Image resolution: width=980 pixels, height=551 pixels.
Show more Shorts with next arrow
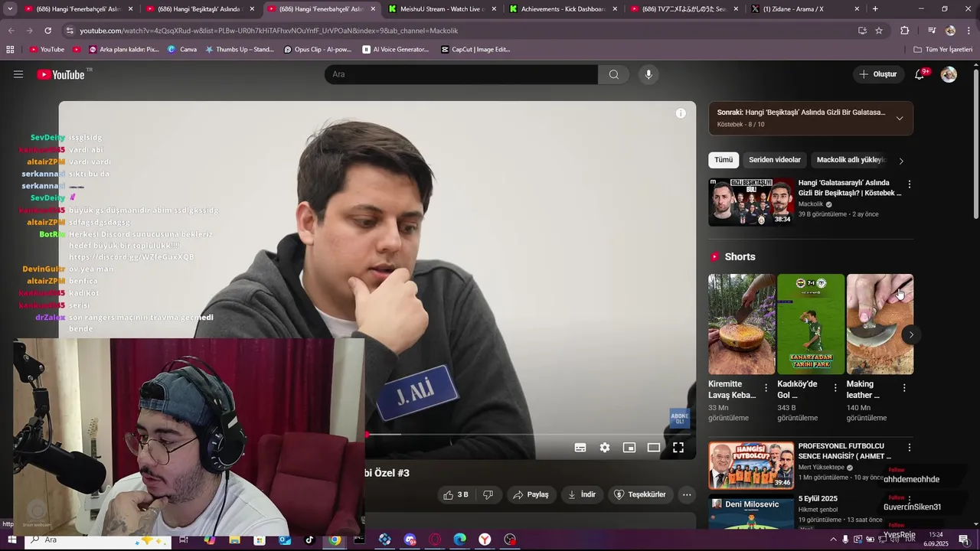911,334
